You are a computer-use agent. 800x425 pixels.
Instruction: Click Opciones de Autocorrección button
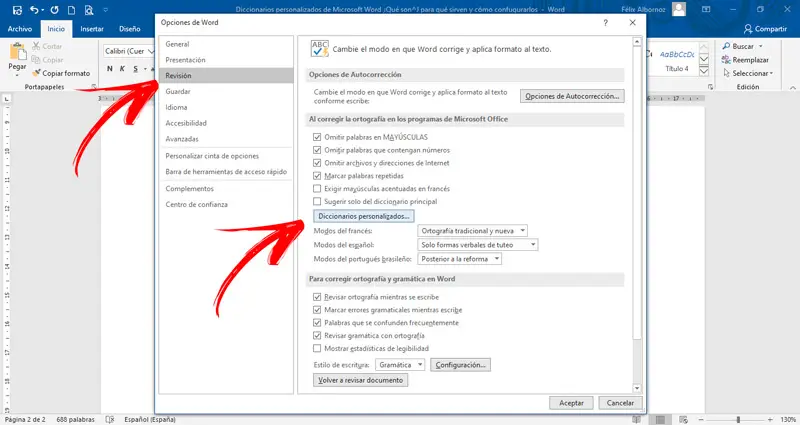click(x=572, y=96)
